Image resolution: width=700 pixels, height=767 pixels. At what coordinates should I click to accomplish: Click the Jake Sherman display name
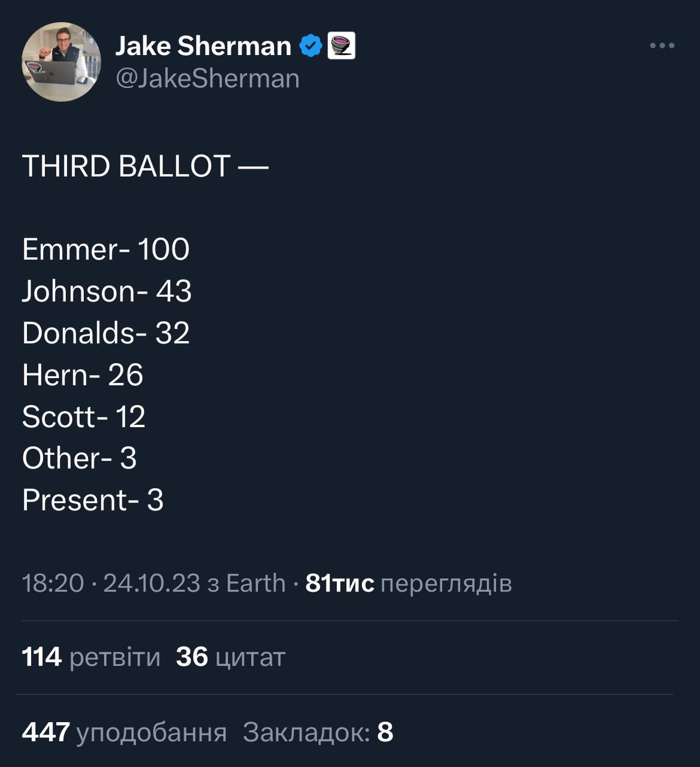tap(203, 46)
